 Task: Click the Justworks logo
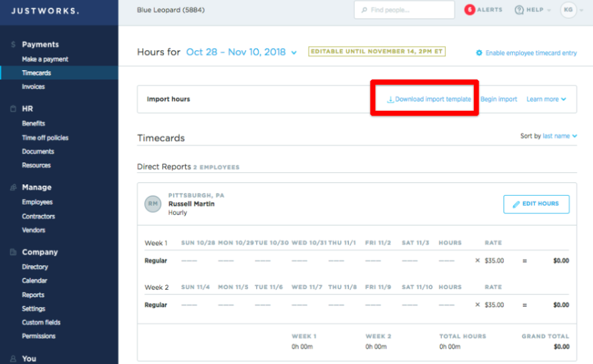(45, 11)
